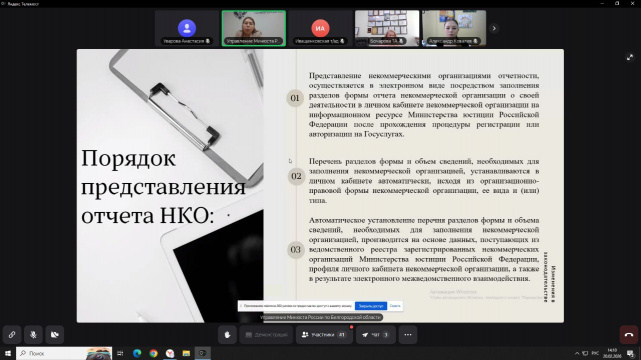Image resolution: width=641 pixels, height=360 pixels.
Task: Open the Windows Start menu
Action: pos(8,353)
